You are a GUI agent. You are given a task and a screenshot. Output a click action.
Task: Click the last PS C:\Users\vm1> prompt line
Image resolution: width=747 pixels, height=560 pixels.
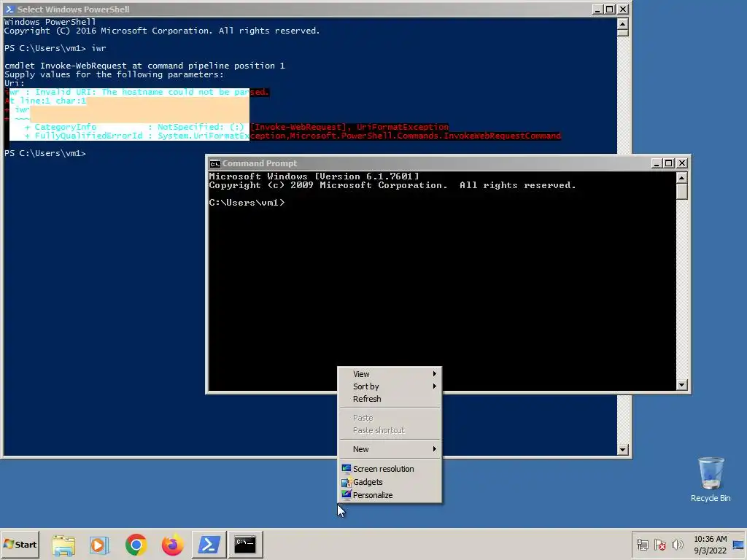click(45, 153)
